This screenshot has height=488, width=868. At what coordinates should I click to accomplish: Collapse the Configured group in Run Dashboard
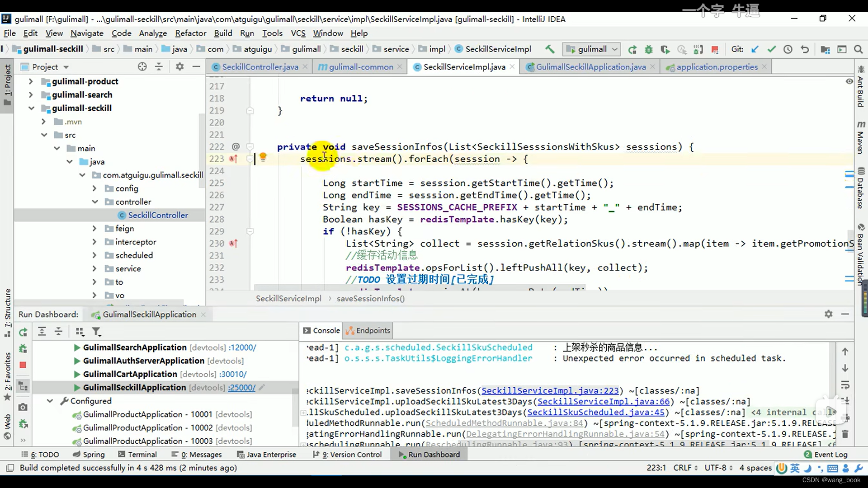[x=50, y=401]
